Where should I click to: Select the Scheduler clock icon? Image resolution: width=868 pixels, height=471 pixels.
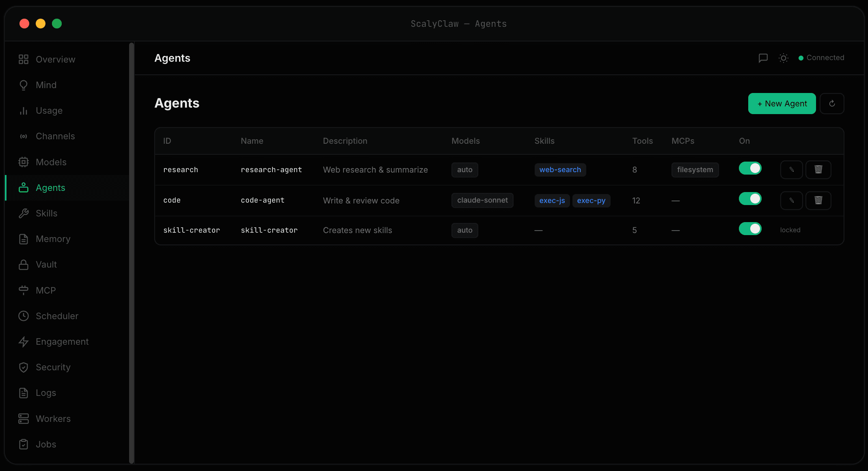point(24,316)
